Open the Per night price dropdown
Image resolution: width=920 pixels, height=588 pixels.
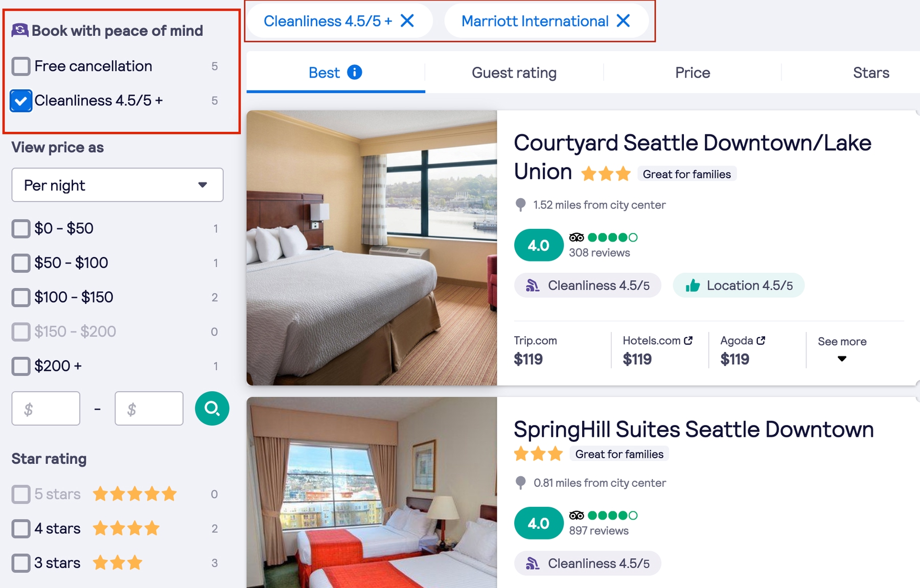tap(117, 185)
